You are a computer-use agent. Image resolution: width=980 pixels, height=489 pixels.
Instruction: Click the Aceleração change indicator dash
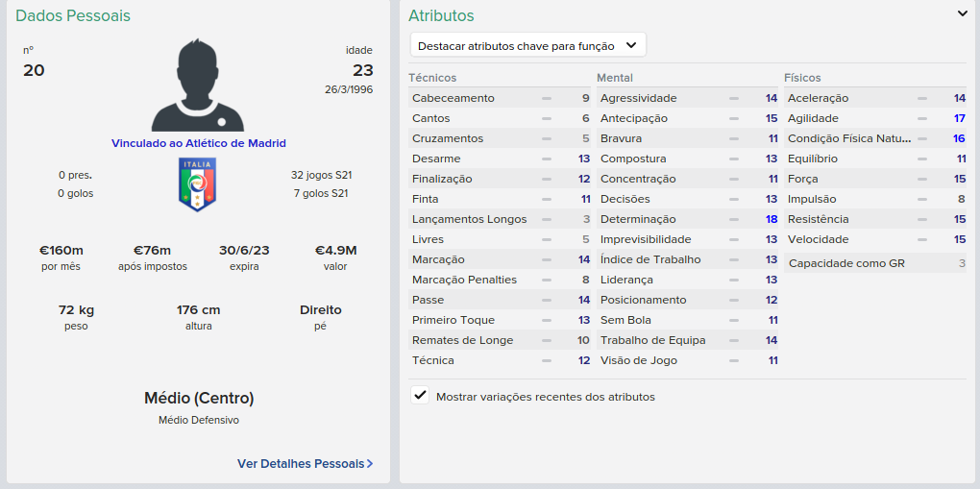pyautogui.click(x=922, y=98)
